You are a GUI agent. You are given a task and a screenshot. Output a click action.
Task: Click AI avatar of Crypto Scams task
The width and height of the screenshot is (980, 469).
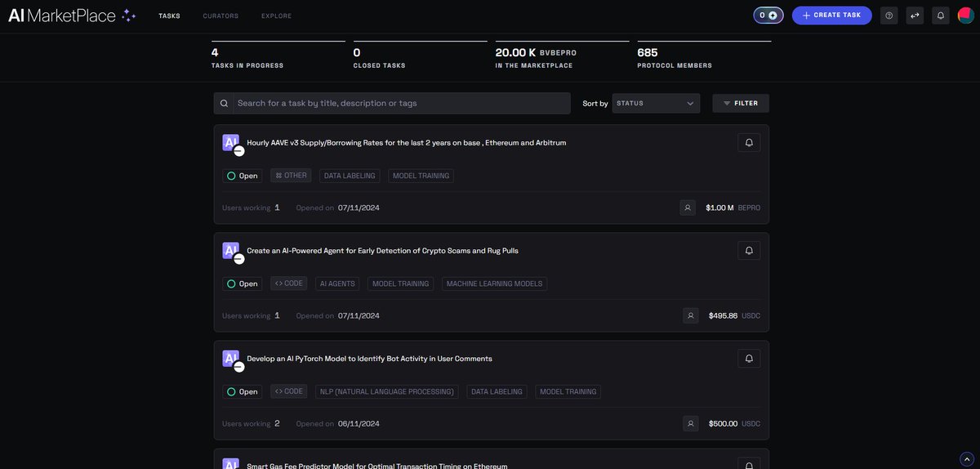click(232, 252)
